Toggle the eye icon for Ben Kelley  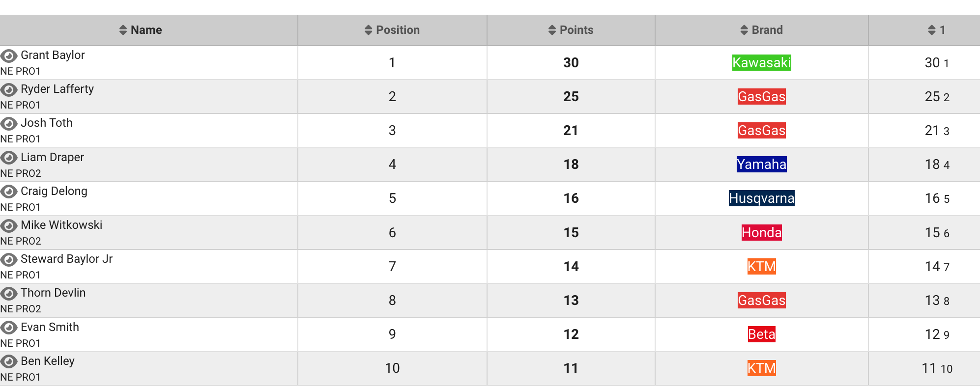point(9,361)
